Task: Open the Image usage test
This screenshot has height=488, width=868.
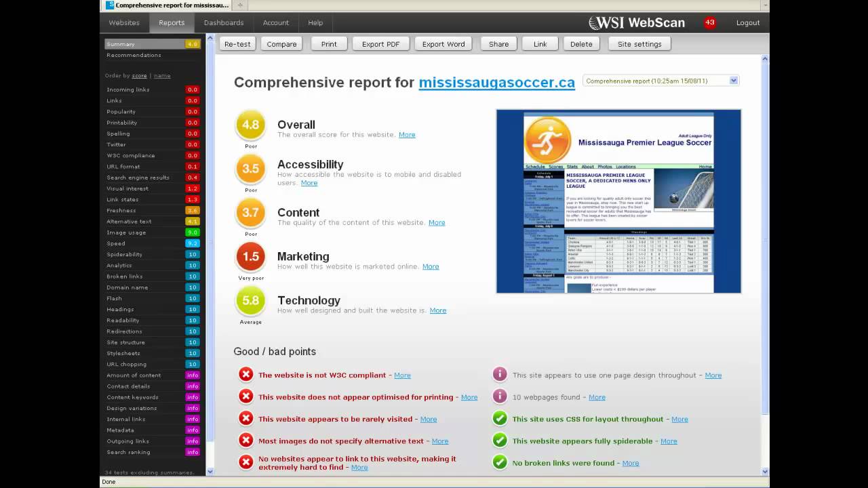Action: [x=152, y=232]
